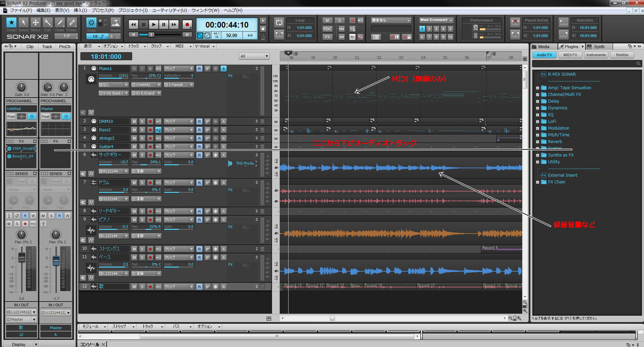Choose the Draw pencil tool

pyautogui.click(x=60, y=23)
